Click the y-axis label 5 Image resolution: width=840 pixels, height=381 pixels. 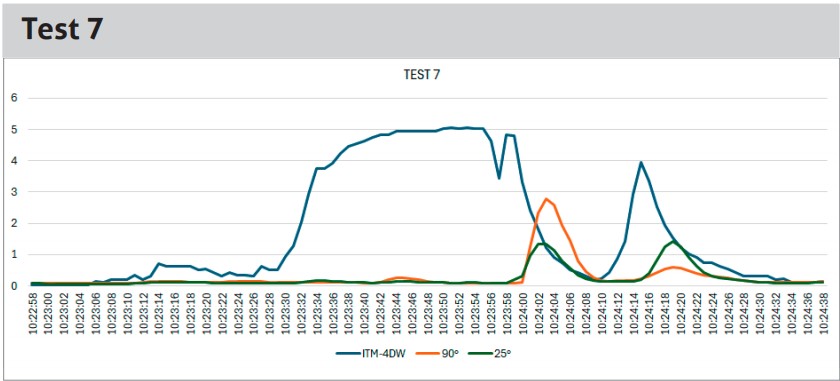click(x=14, y=129)
